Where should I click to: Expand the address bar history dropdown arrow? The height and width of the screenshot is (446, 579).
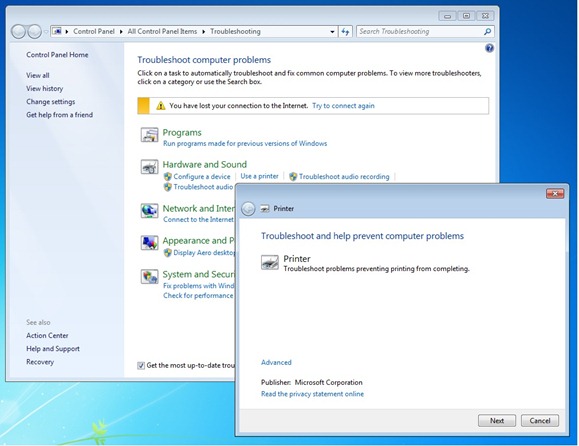[332, 32]
